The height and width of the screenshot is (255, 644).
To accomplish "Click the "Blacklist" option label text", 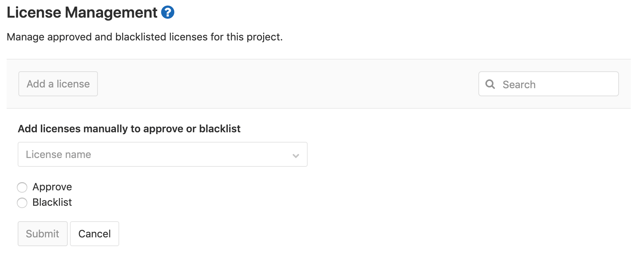I will point(52,202).
